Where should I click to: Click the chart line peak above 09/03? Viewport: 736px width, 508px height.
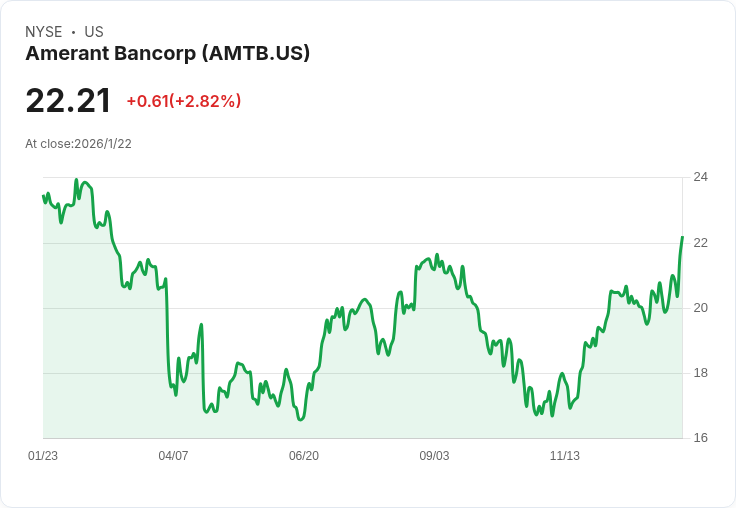click(437, 254)
